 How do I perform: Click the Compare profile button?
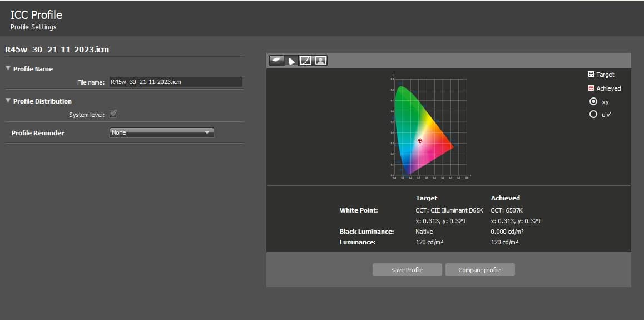click(479, 270)
